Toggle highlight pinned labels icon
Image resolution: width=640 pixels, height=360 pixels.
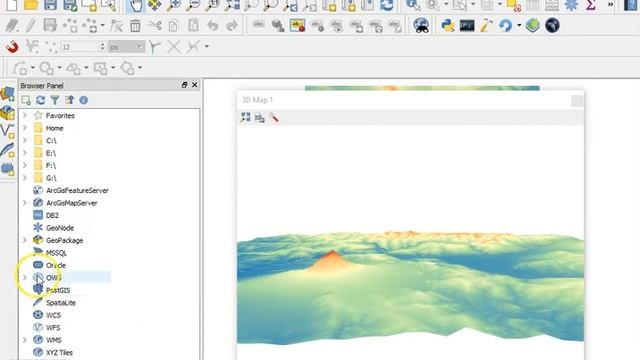298,26
